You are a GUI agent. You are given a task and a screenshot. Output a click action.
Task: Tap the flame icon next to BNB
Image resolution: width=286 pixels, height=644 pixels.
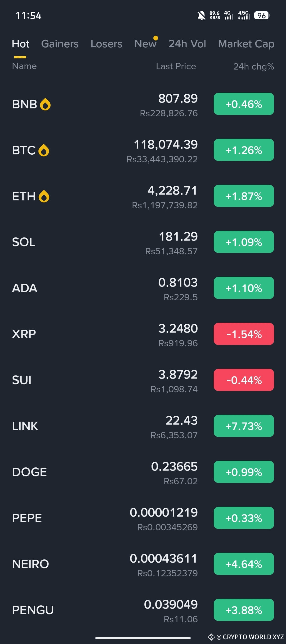(45, 104)
